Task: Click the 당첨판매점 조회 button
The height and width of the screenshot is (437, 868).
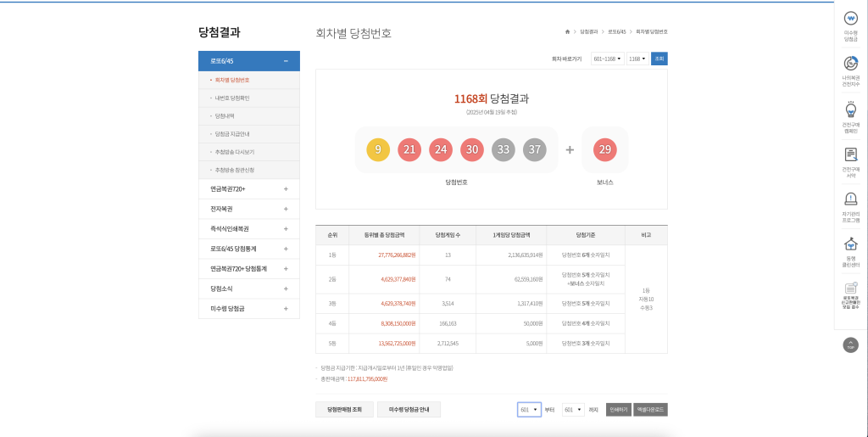Action: [x=344, y=410]
